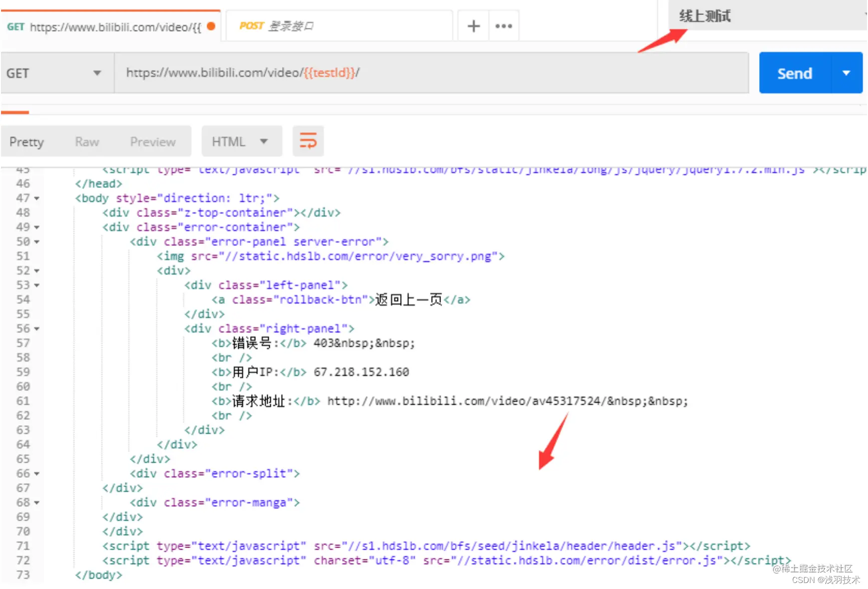The image size is (868, 589).
Task: Select the Preview response view
Action: click(x=153, y=142)
